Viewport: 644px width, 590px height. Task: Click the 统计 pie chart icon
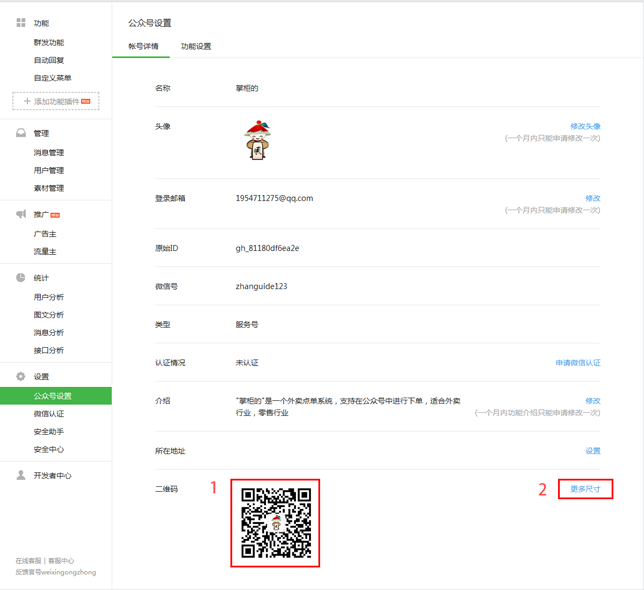(21, 278)
